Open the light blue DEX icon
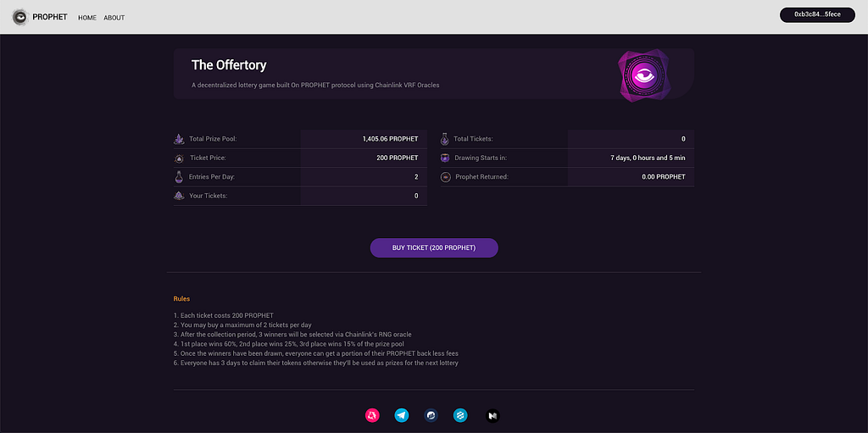 [460, 415]
